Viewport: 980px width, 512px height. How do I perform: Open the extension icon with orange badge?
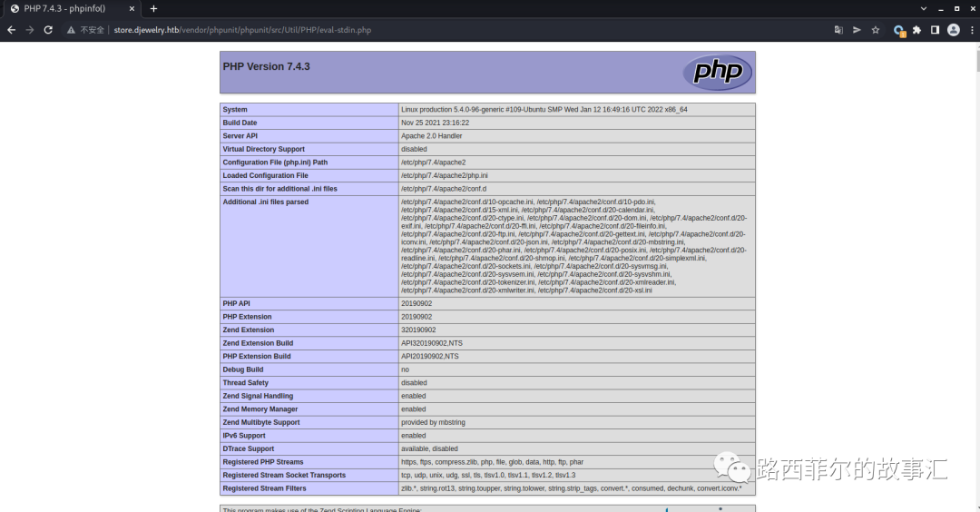tap(898, 30)
